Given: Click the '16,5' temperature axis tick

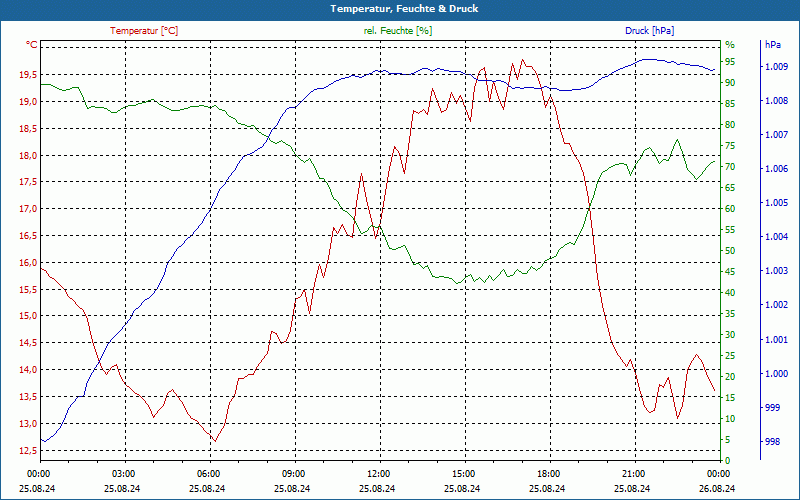Looking at the screenshot, I should (x=28, y=236).
